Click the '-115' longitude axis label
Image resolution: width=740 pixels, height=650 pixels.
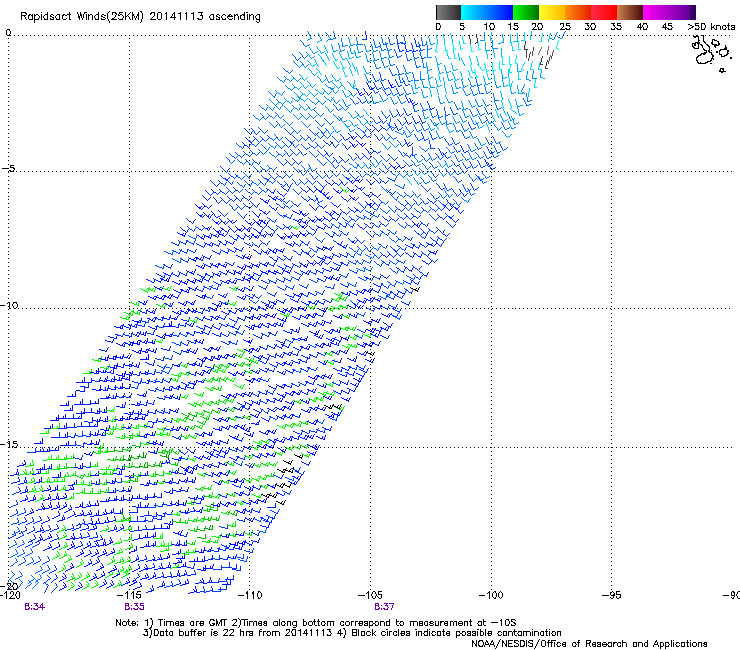(129, 595)
